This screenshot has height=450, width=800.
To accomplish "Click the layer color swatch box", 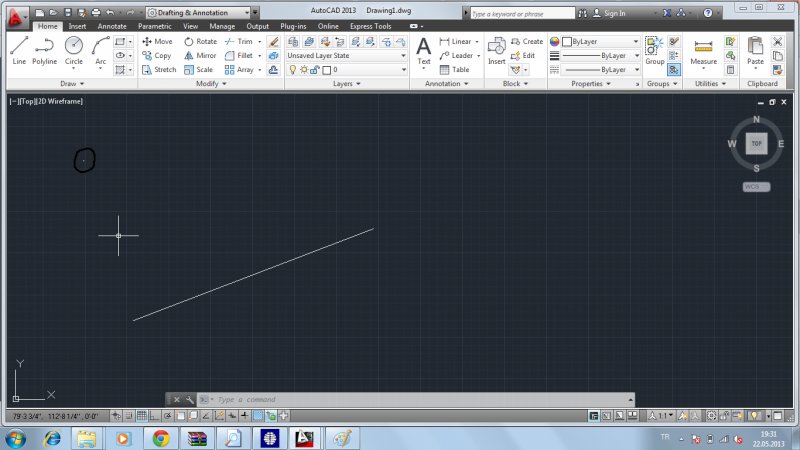I will (x=327, y=70).
